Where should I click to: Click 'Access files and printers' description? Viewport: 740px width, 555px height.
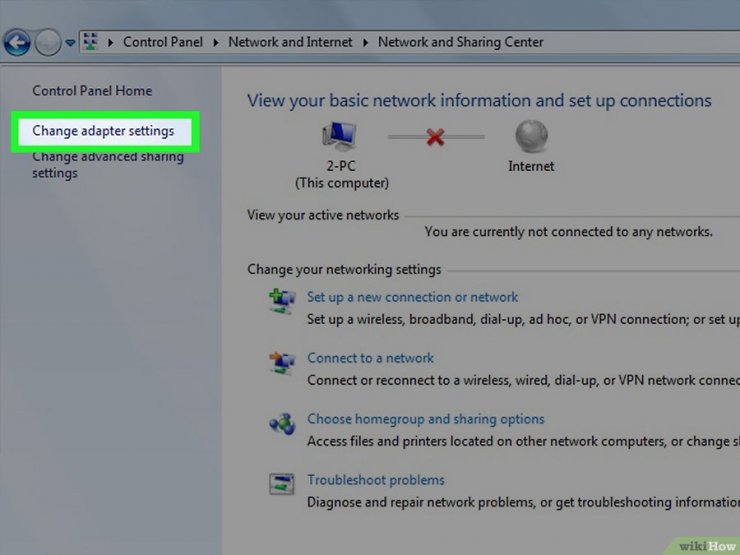[x=523, y=441]
